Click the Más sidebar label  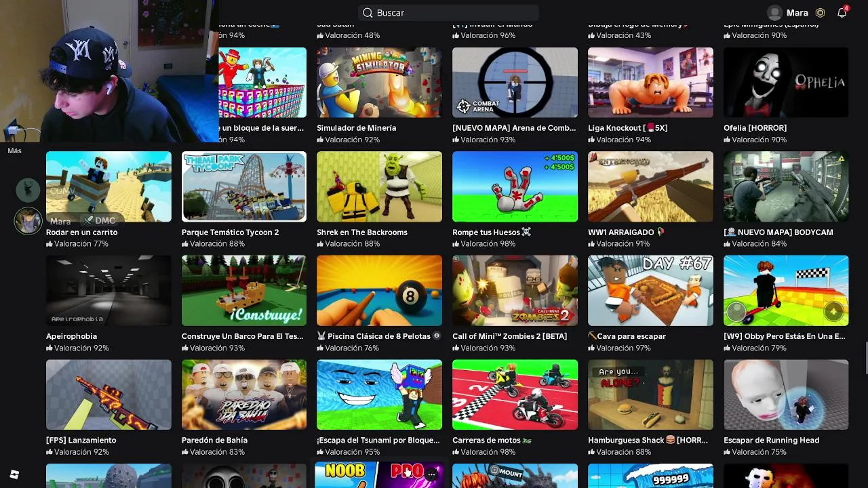pos(14,150)
